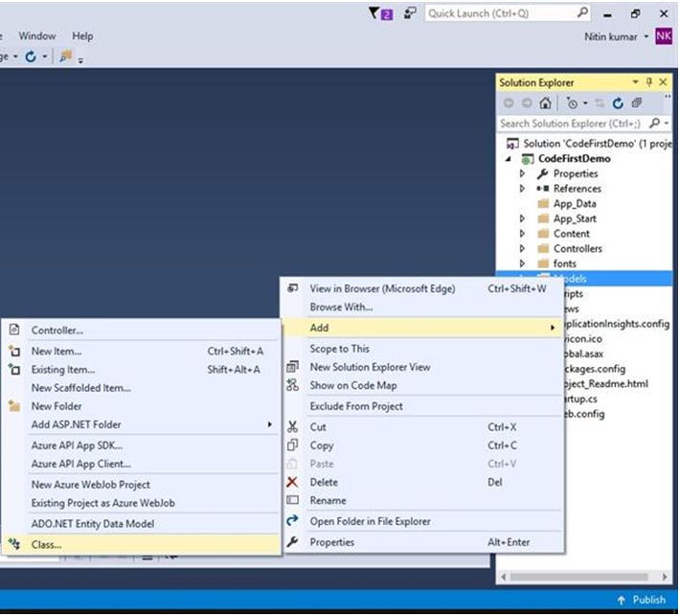Click the Quick Launch search field
Screen dimensions: 680x616
click(508, 13)
